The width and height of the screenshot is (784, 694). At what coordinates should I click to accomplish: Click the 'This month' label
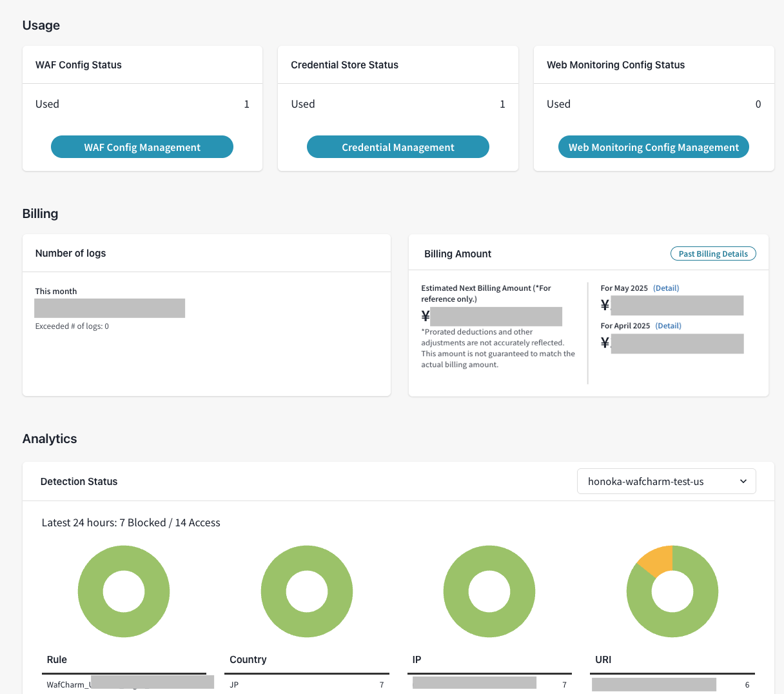pos(56,292)
